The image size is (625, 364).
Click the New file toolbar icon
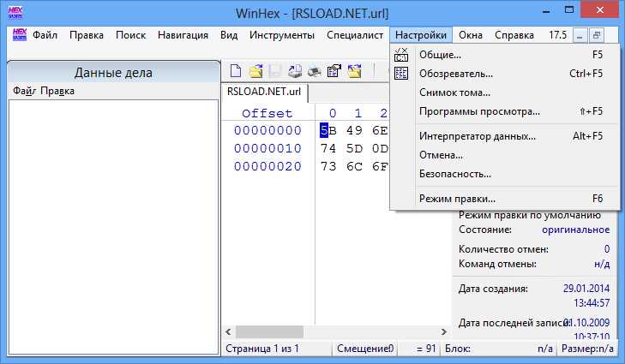click(236, 71)
